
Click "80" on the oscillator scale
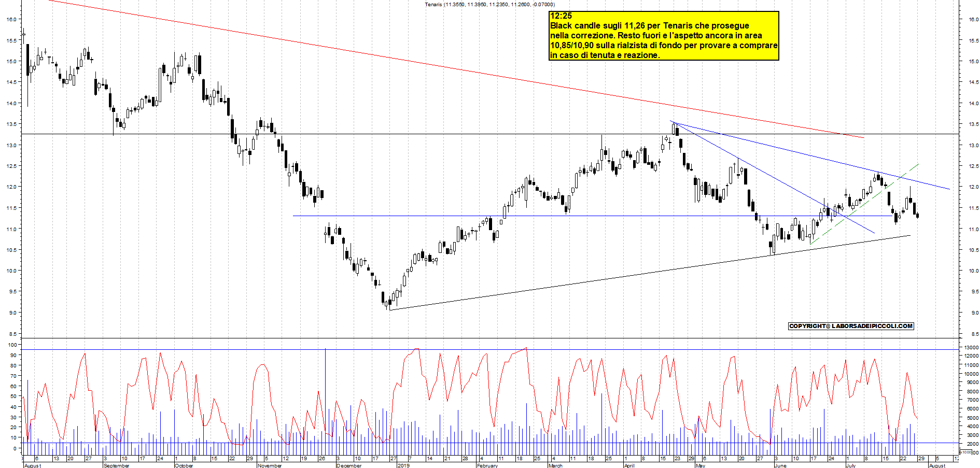pyautogui.click(x=13, y=366)
